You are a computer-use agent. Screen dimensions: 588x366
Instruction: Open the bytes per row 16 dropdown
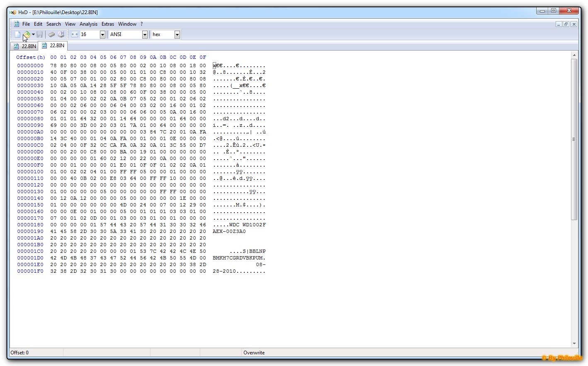coord(102,35)
